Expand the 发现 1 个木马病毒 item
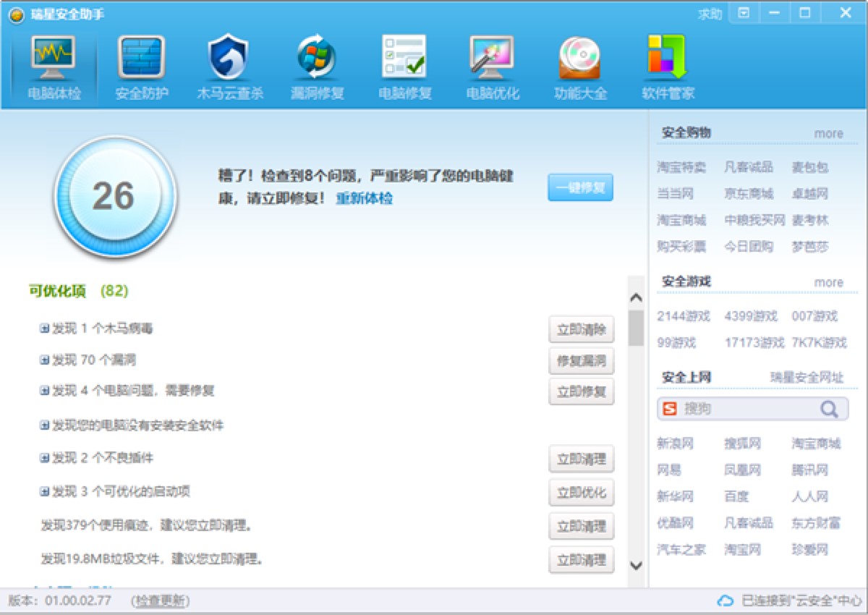This screenshot has height=615, width=868. pos(45,328)
